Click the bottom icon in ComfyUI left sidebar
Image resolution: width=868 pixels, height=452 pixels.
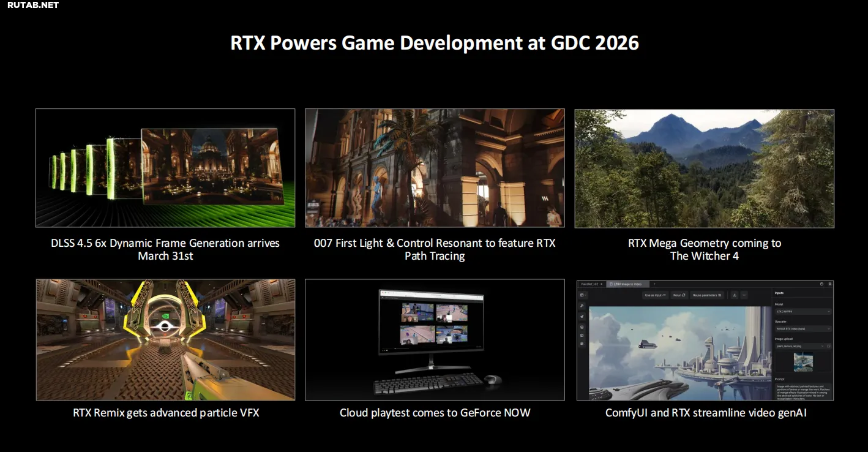click(x=582, y=344)
